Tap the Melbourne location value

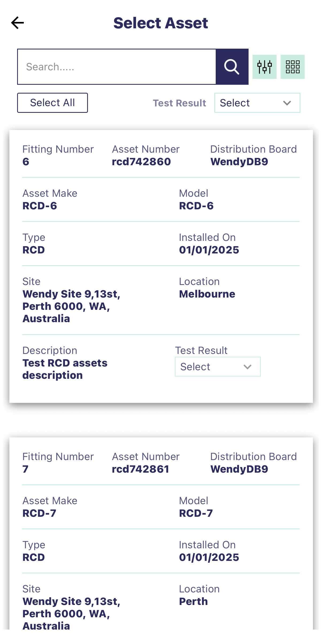click(x=207, y=294)
